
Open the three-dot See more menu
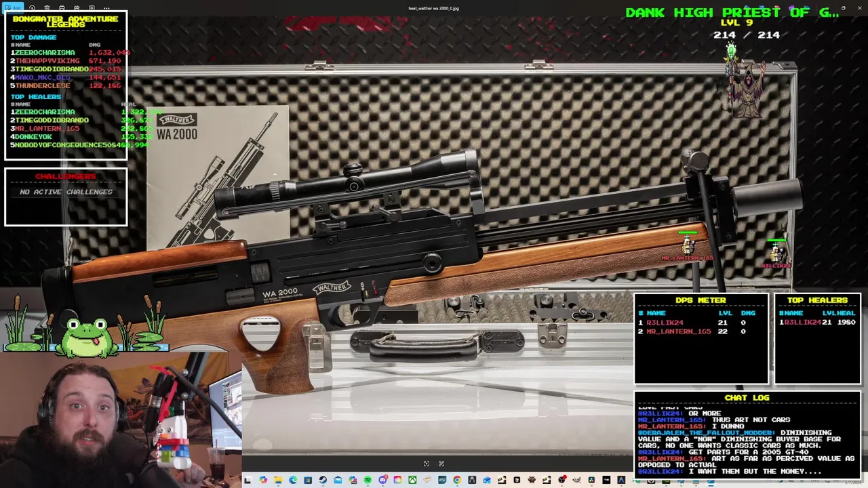[x=106, y=8]
